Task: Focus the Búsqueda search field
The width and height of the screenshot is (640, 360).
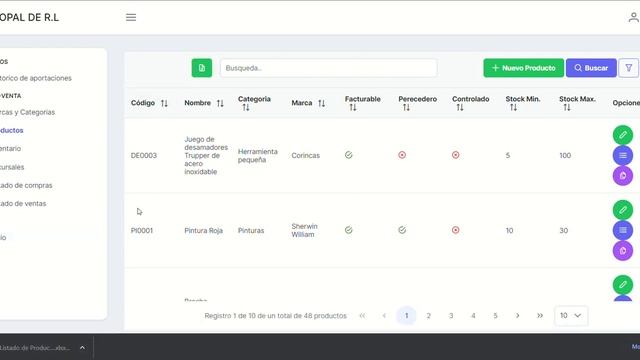Action: (329, 68)
